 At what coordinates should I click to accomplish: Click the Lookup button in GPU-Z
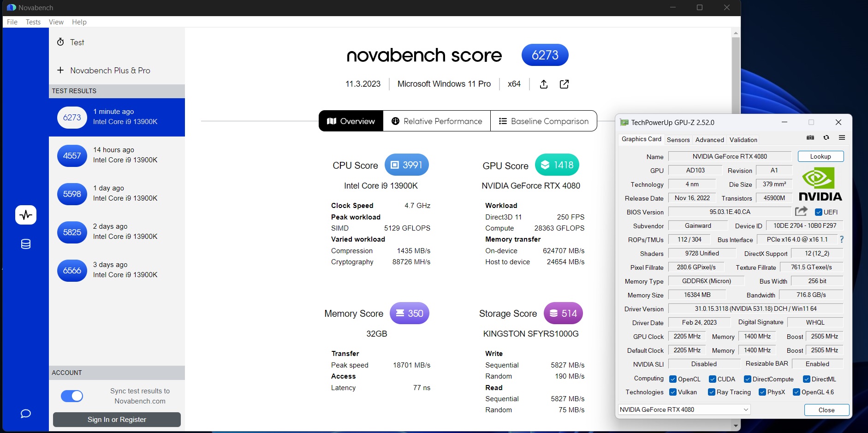pyautogui.click(x=820, y=156)
